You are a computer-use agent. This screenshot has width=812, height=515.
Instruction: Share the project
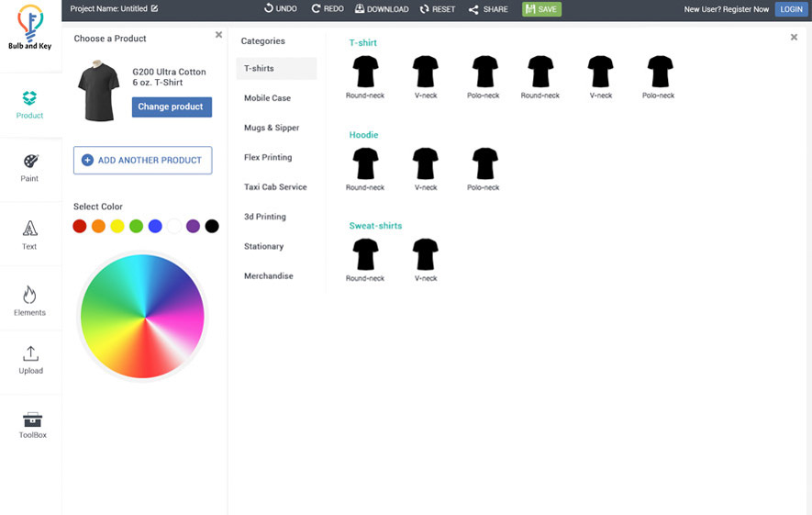[x=488, y=9]
